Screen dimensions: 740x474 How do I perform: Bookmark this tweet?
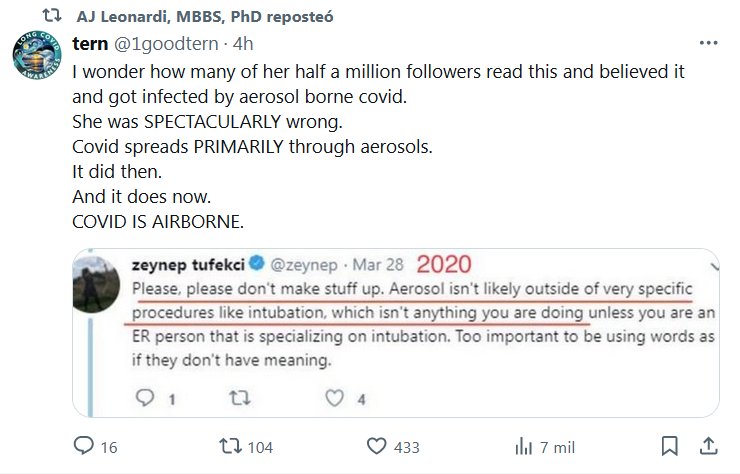click(671, 446)
